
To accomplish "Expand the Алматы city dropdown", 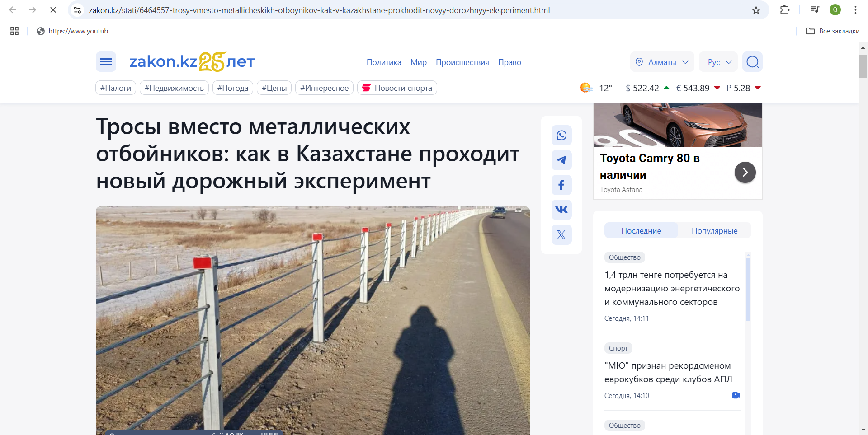I will coord(662,62).
